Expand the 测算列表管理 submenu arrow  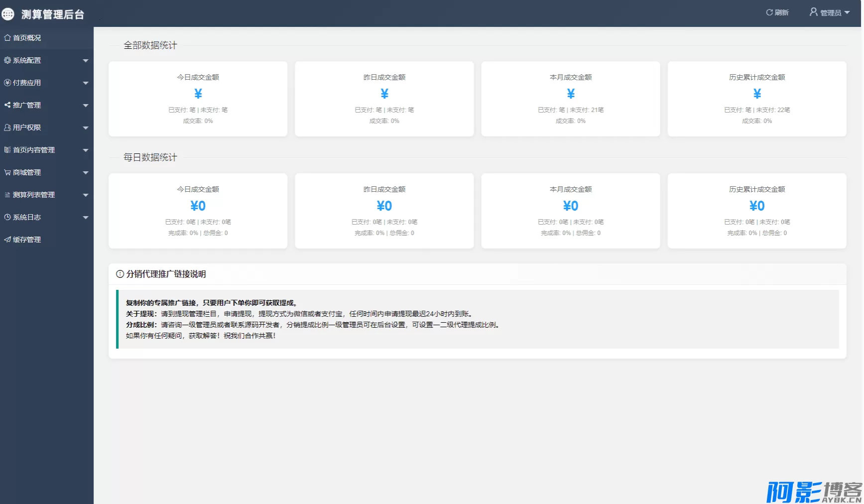tap(86, 195)
